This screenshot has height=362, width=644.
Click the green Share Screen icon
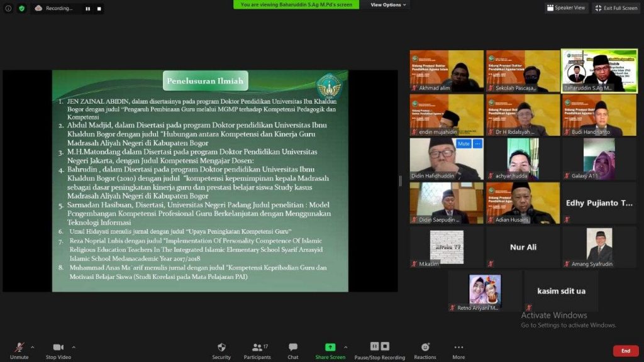click(x=330, y=347)
